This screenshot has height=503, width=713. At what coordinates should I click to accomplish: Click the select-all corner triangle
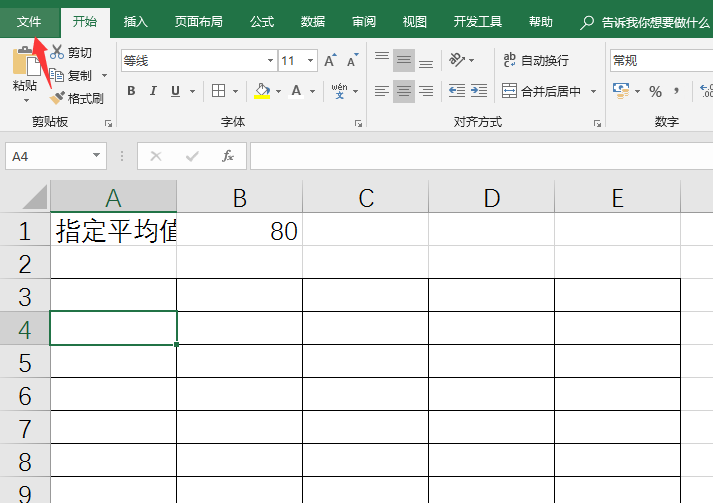pyautogui.click(x=35, y=197)
